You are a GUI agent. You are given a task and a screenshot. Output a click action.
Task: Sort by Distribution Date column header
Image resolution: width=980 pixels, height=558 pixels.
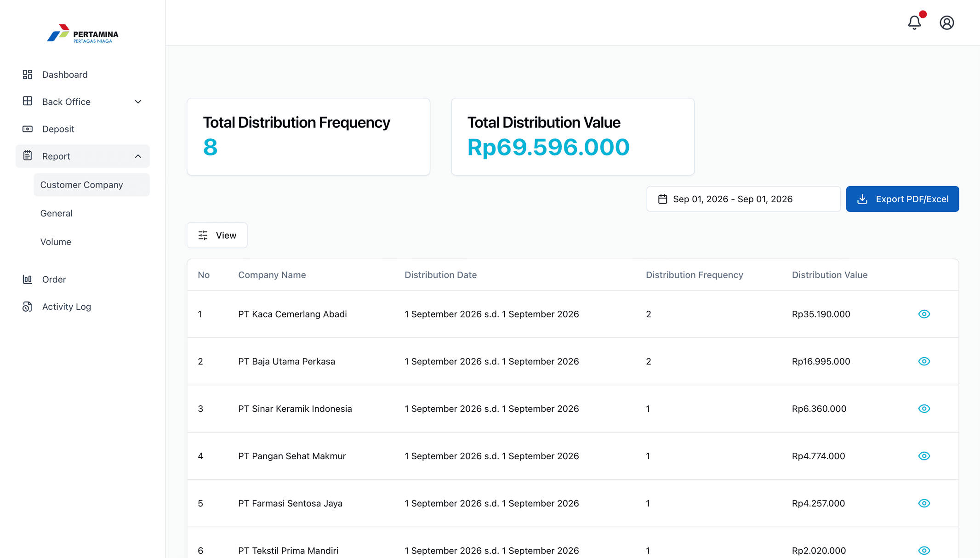(x=440, y=275)
